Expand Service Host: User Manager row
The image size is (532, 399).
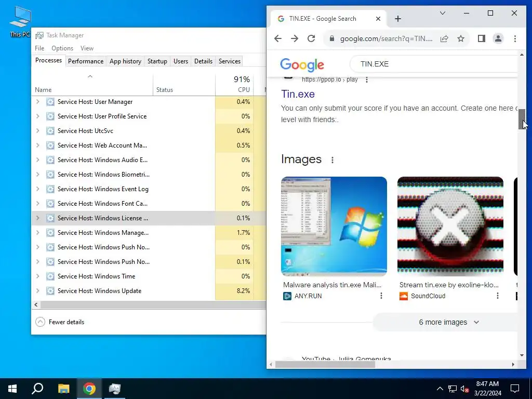click(x=37, y=102)
